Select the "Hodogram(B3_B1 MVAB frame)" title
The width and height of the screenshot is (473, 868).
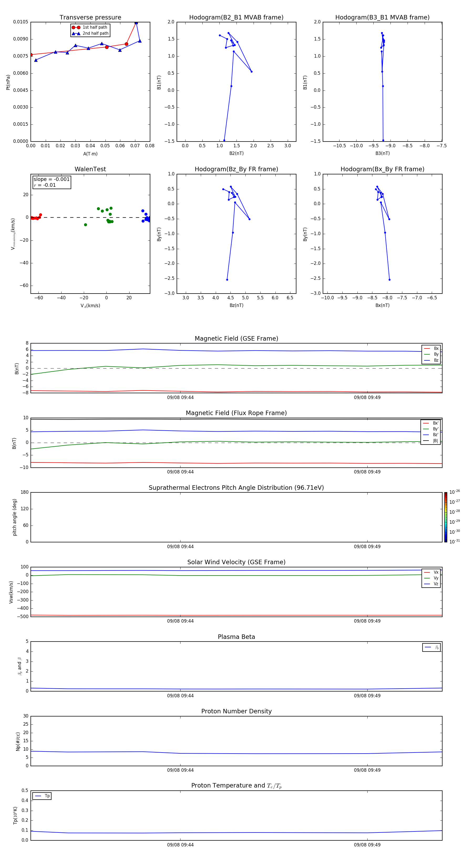point(382,18)
